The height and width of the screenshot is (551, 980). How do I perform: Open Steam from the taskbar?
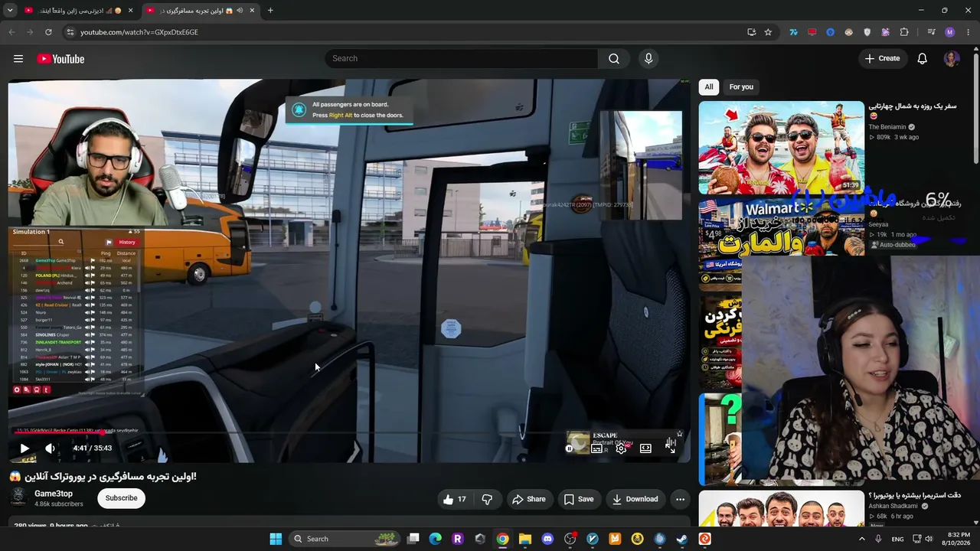(x=682, y=539)
